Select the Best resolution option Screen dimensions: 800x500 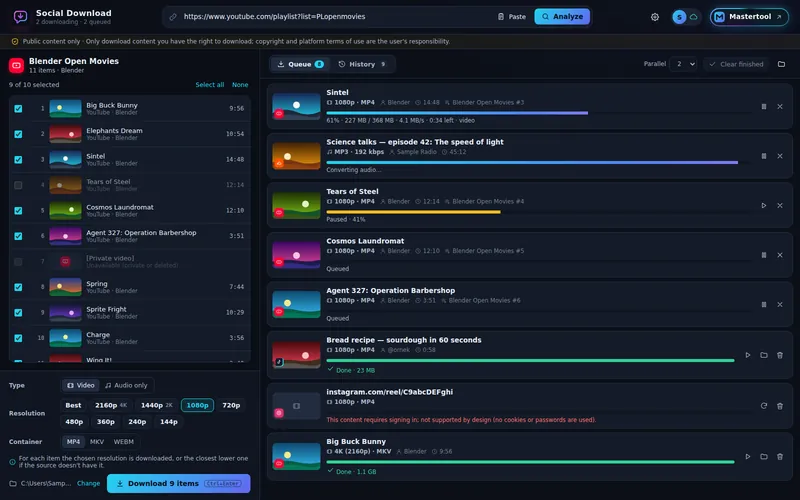73,405
